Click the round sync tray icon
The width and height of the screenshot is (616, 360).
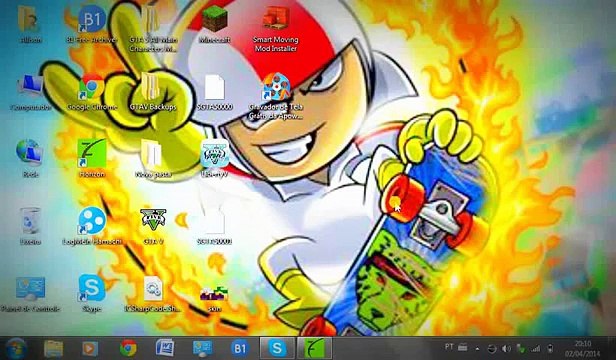492,349
